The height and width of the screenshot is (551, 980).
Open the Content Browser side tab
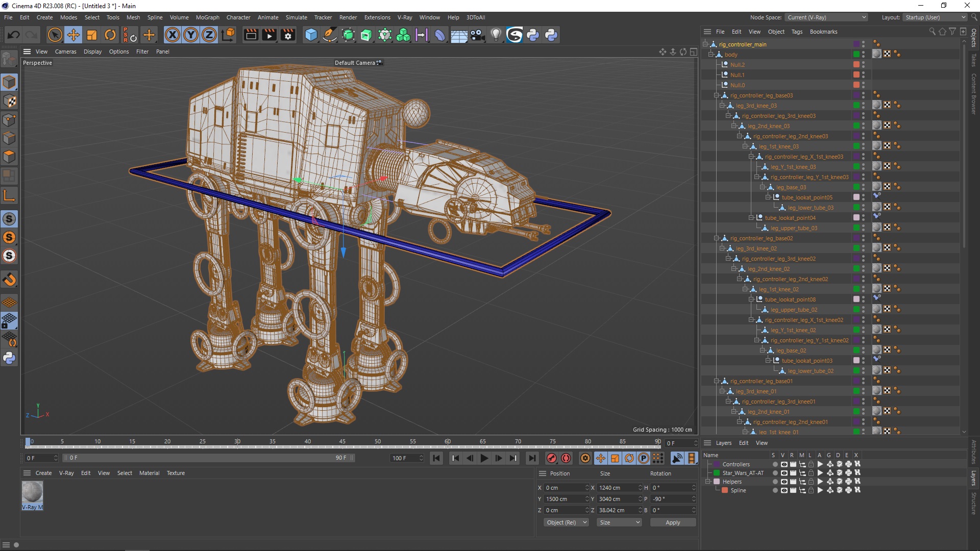click(x=974, y=93)
